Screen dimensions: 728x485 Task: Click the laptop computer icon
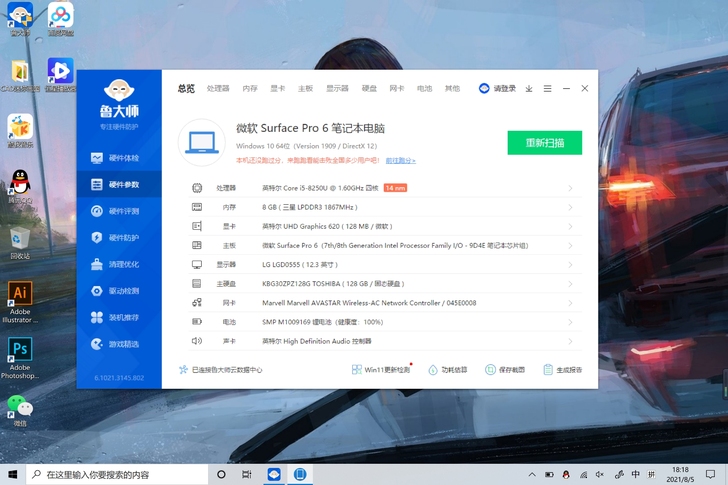[x=202, y=142]
